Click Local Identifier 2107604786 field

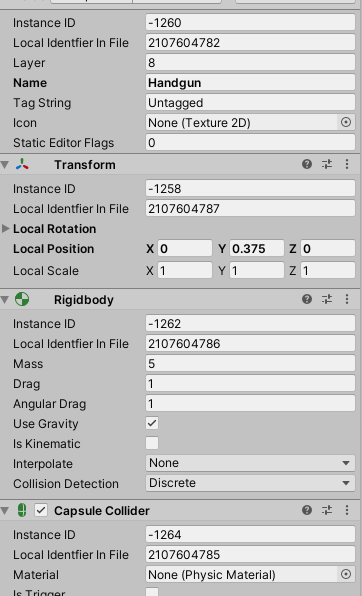click(250, 344)
